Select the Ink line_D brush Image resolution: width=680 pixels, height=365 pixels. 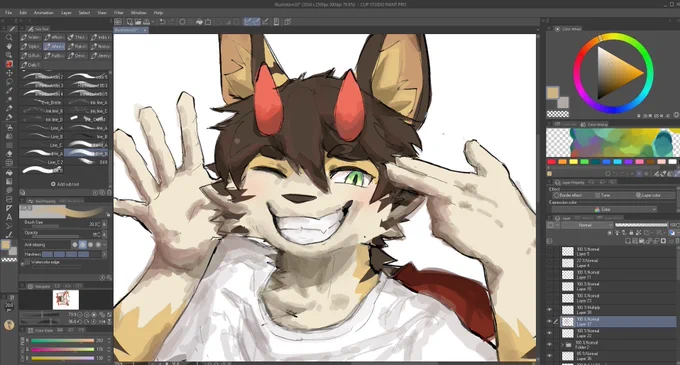click(42, 119)
